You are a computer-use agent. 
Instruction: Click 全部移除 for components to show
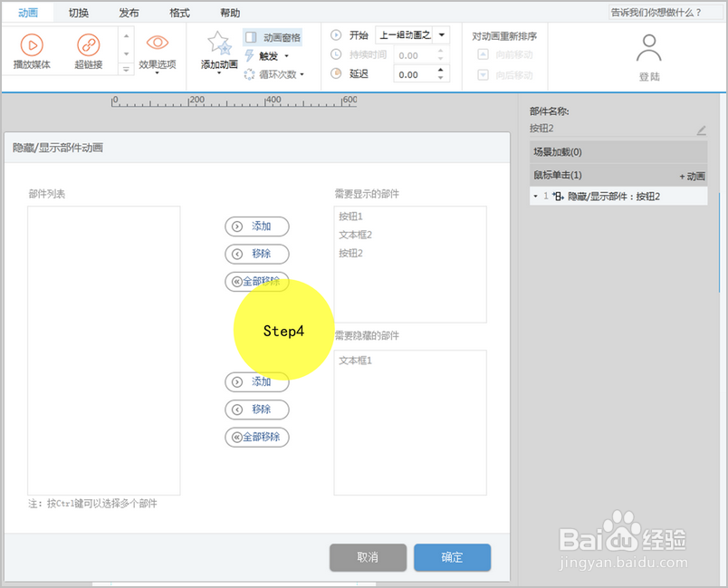pos(257,282)
